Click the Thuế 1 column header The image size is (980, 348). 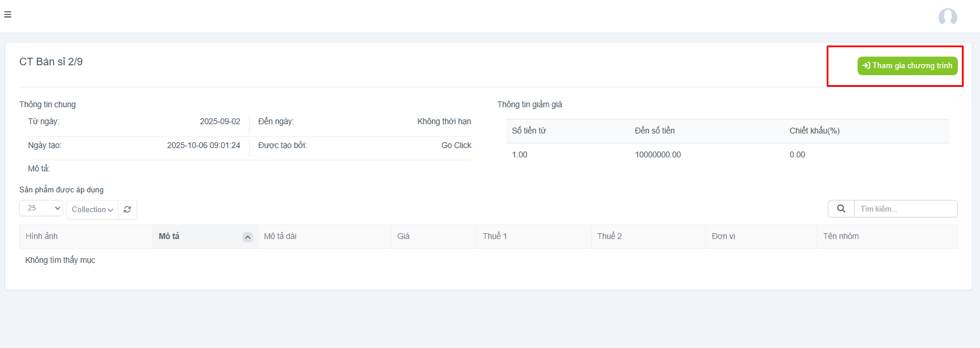495,236
